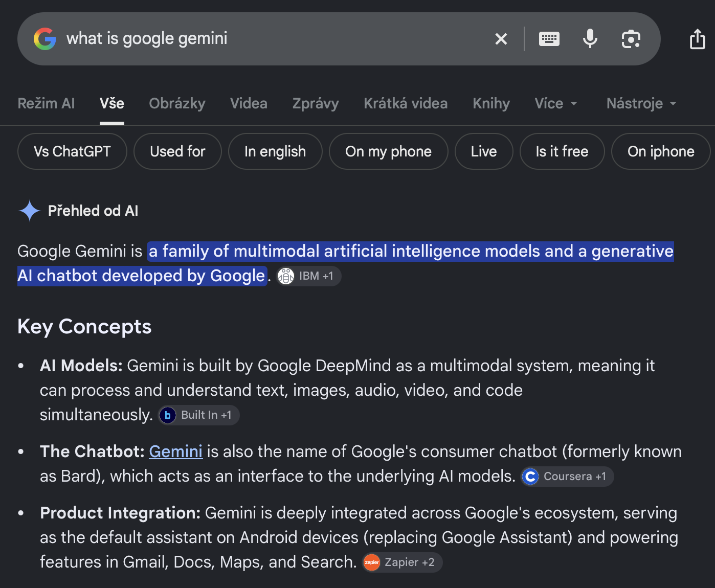The width and height of the screenshot is (715, 588).
Task: Click the Key Concepts heading
Action: point(84,327)
